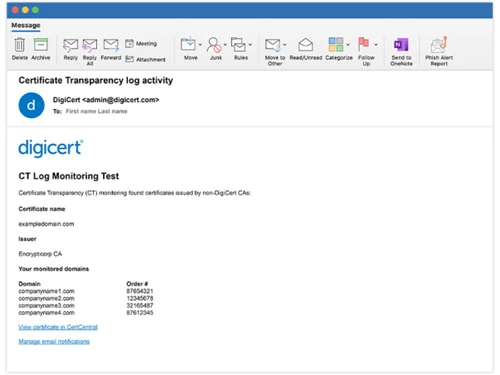Create a Meeting from this email

pos(141,44)
